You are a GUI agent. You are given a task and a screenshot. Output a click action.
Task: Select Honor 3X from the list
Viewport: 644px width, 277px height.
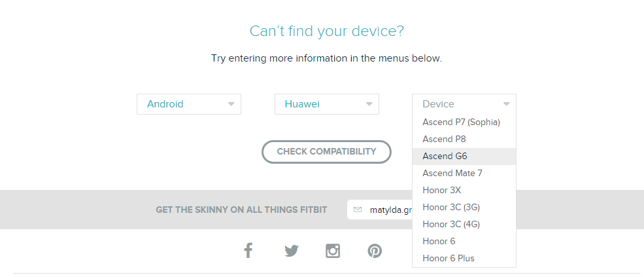pos(464,190)
